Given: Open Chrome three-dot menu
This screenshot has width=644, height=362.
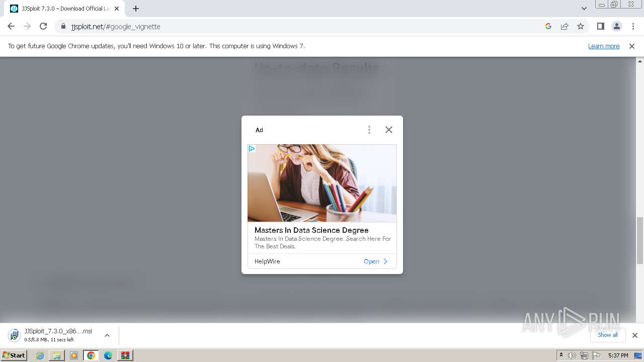Looking at the screenshot, I should click(633, 26).
